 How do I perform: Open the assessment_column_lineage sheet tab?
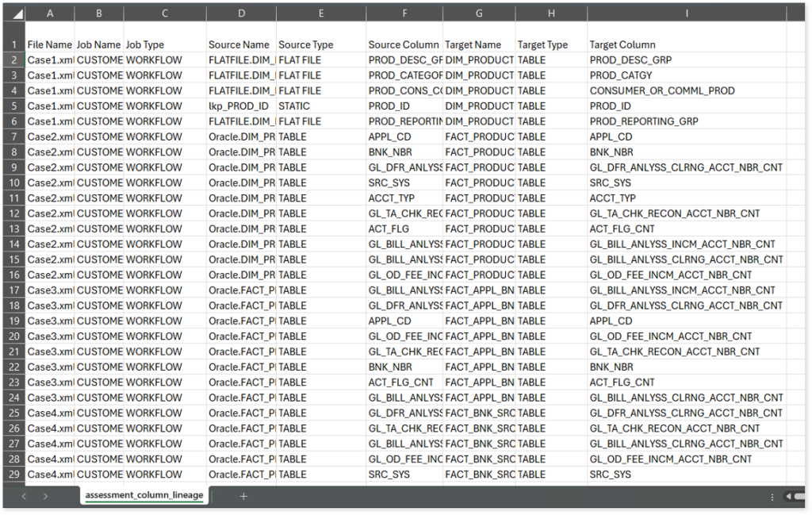144,495
